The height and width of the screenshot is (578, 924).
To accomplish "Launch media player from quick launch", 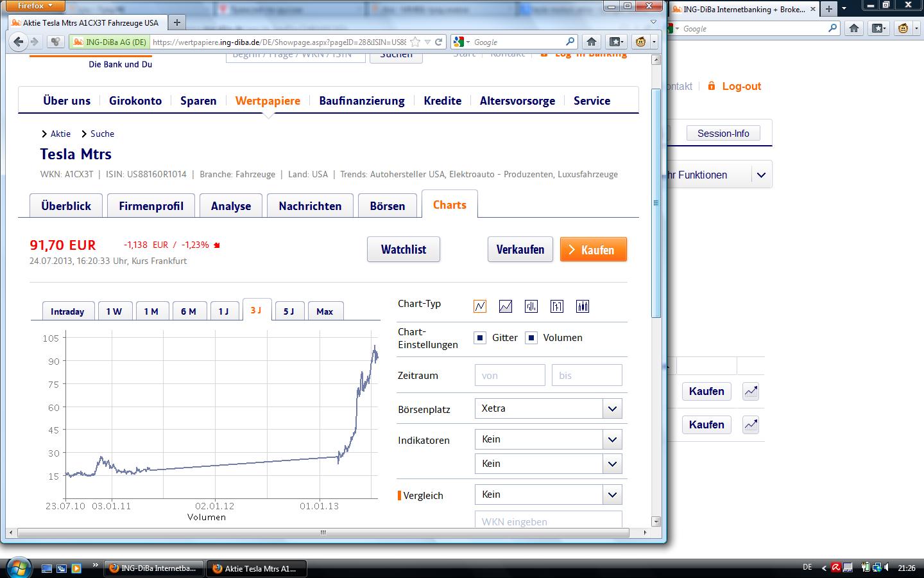I will (76, 568).
